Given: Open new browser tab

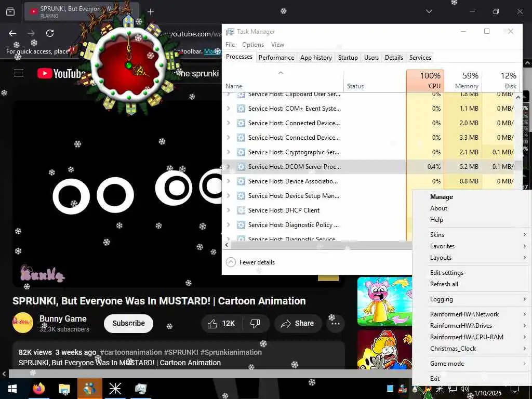Looking at the screenshot, I should (x=150, y=12).
